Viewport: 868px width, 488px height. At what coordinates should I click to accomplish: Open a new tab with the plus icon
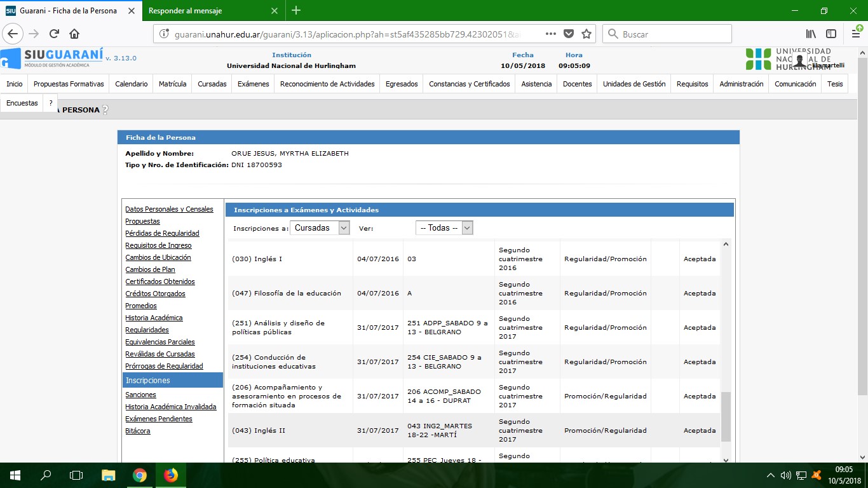click(296, 11)
